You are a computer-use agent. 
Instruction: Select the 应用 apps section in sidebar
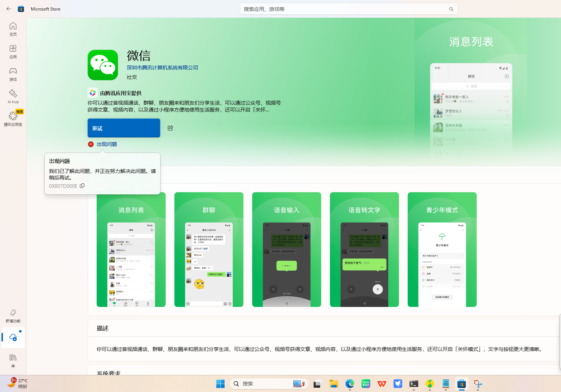[x=13, y=52]
